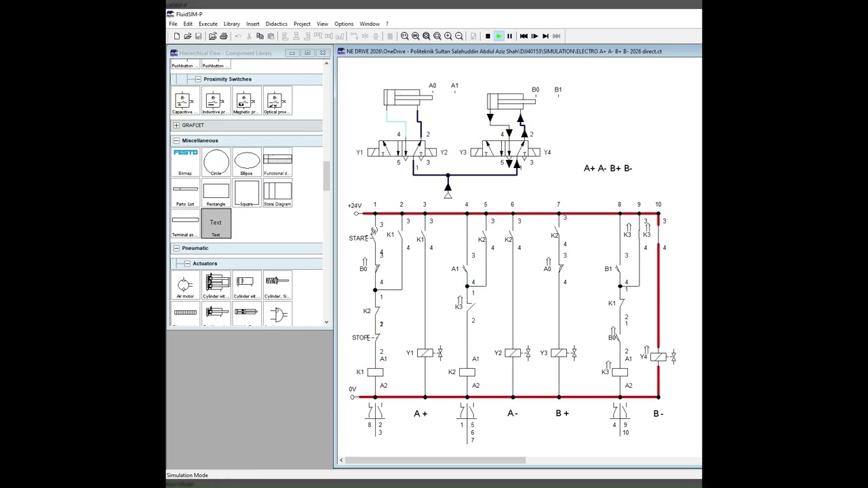Select the Magnetic proximity switch component
This screenshot has width=868, height=488.
pos(246,101)
